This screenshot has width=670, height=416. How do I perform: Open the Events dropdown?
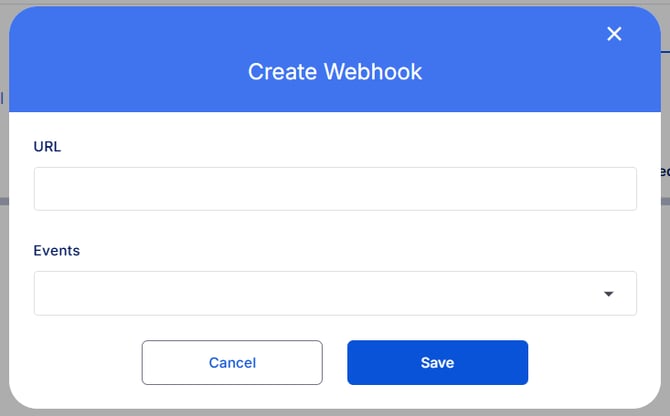click(335, 293)
